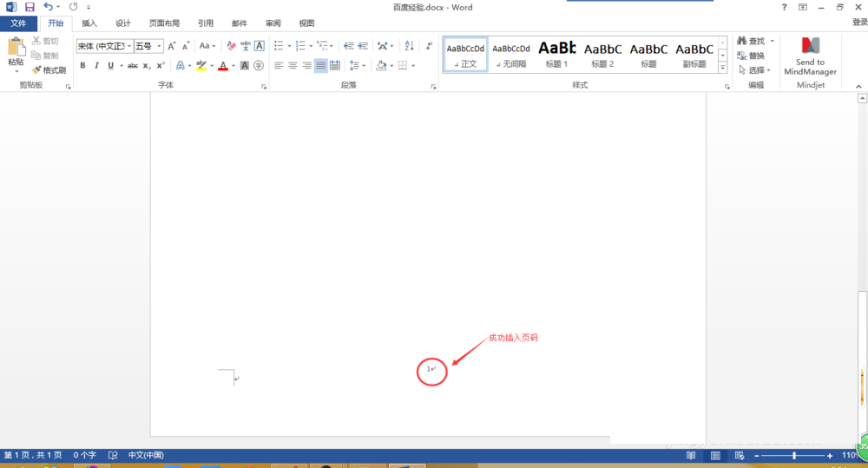Open the phonetic guide (wén) tool
868x468 pixels.
tap(246, 46)
